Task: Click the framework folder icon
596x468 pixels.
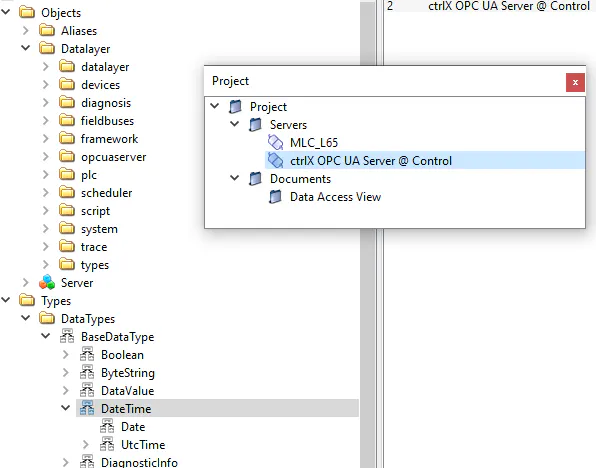Action: [67, 138]
